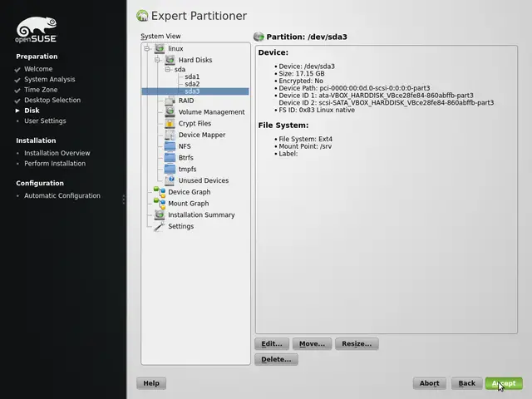
Task: Select sda2 partition in tree
Action: click(x=192, y=84)
